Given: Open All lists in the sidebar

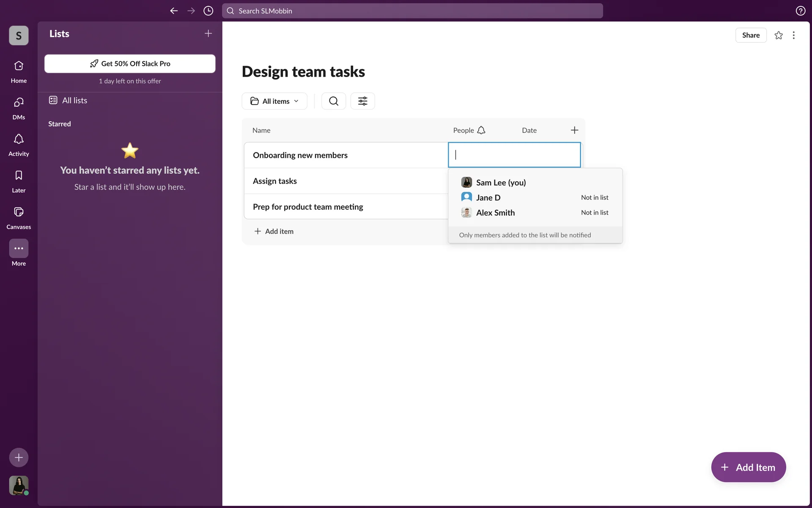Looking at the screenshot, I should coord(74,100).
